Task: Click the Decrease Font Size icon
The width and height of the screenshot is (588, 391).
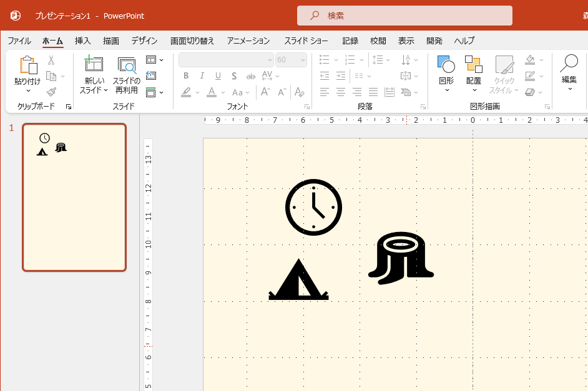Action: 282,92
